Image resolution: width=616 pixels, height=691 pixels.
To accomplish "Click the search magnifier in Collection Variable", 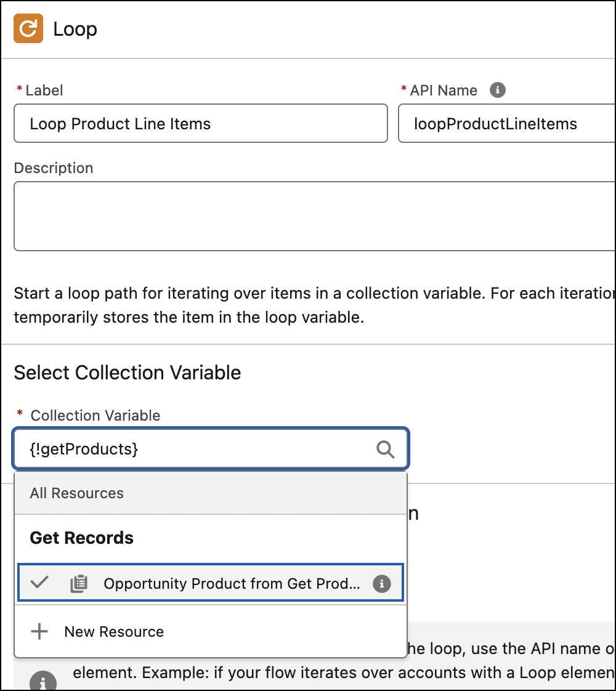I will (x=385, y=450).
